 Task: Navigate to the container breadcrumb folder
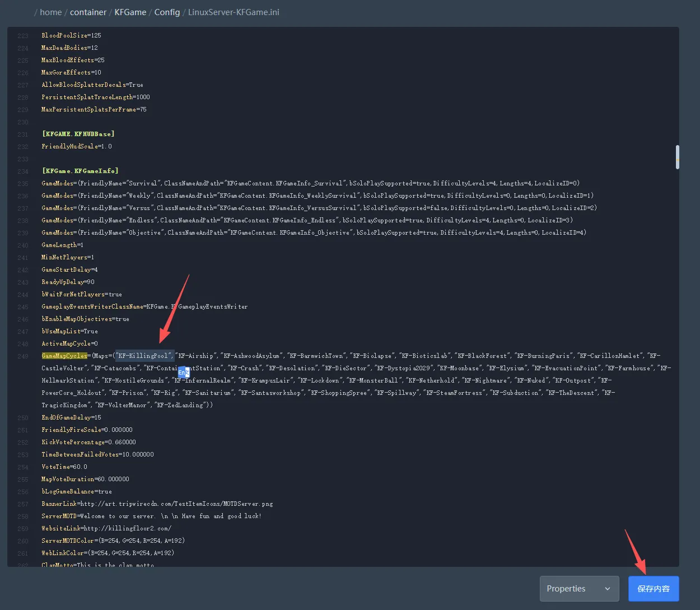pos(88,12)
